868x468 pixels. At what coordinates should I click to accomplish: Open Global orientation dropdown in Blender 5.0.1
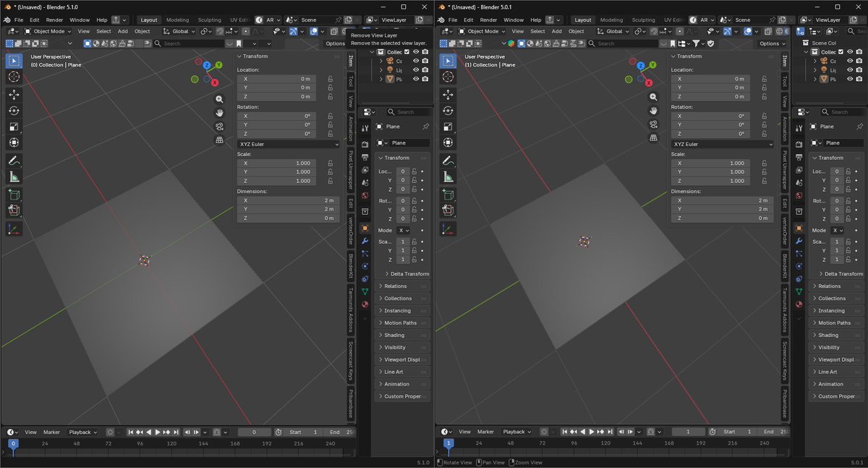pos(613,31)
